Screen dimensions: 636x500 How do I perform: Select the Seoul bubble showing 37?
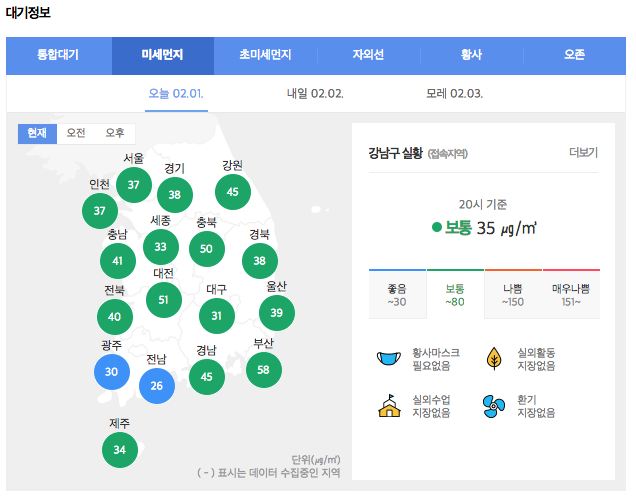(x=133, y=184)
